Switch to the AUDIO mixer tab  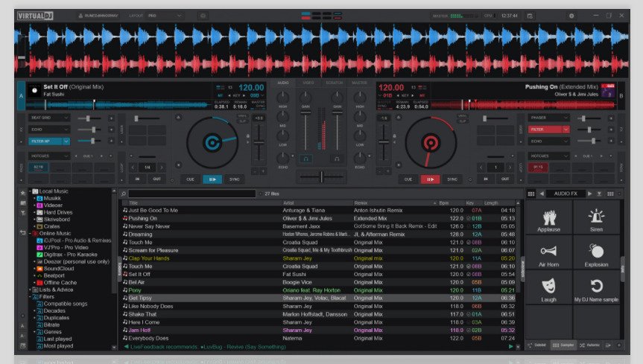283,83
